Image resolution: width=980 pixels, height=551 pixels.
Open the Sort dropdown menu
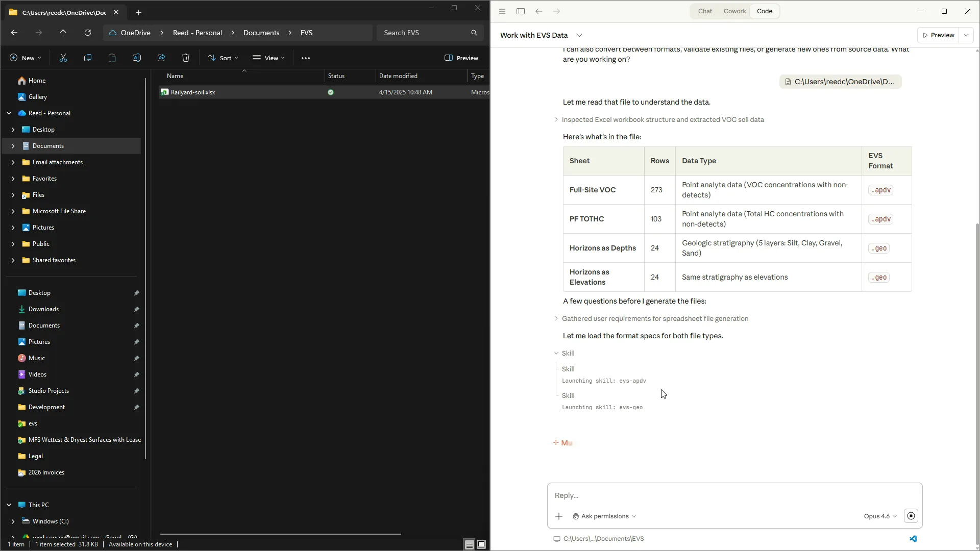pos(223,58)
